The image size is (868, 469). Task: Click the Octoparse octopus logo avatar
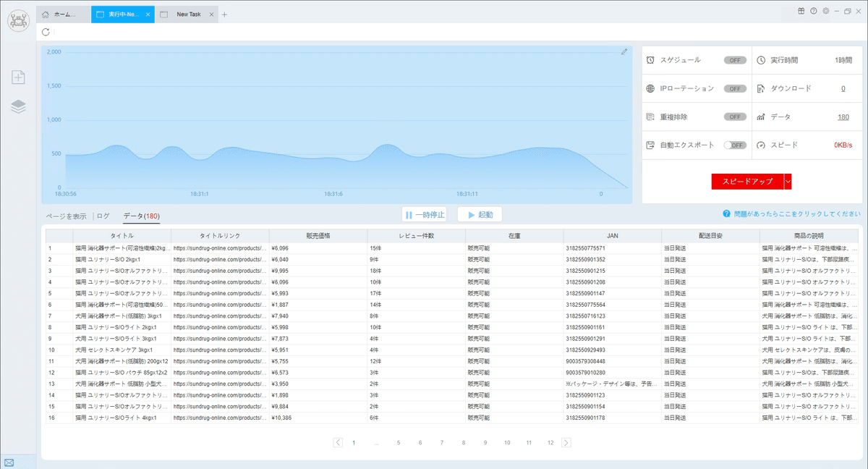(x=18, y=20)
